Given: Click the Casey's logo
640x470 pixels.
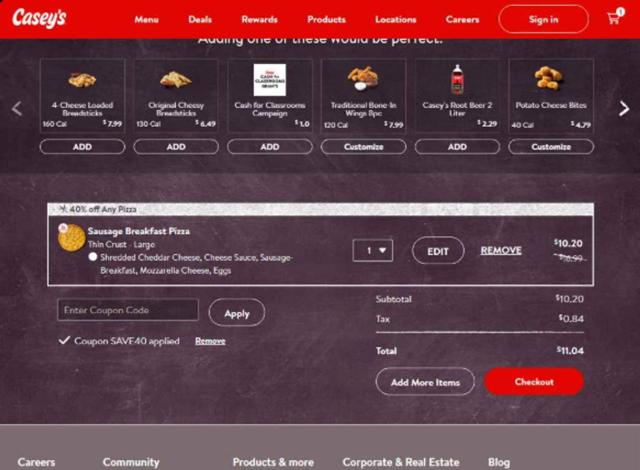Looking at the screenshot, I should [39, 18].
